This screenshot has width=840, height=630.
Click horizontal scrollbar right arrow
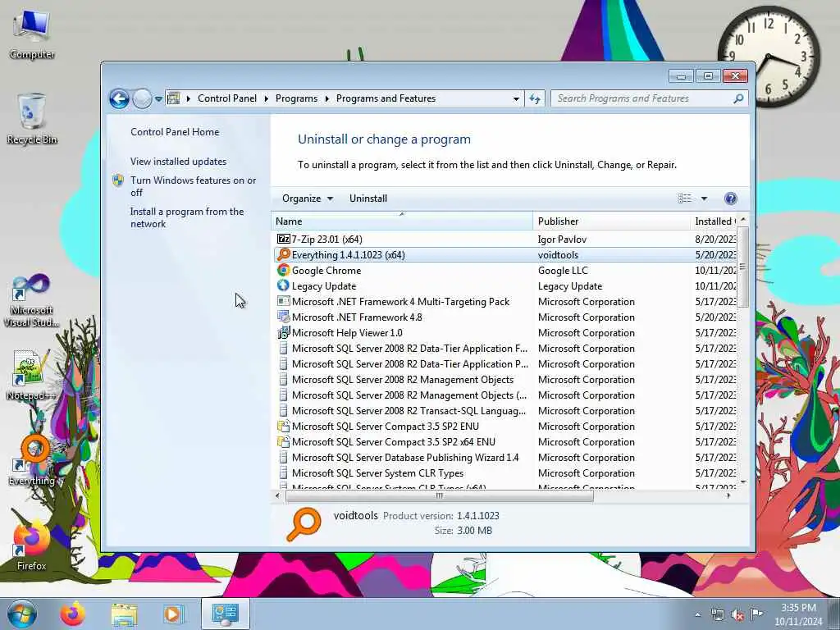[728, 495]
